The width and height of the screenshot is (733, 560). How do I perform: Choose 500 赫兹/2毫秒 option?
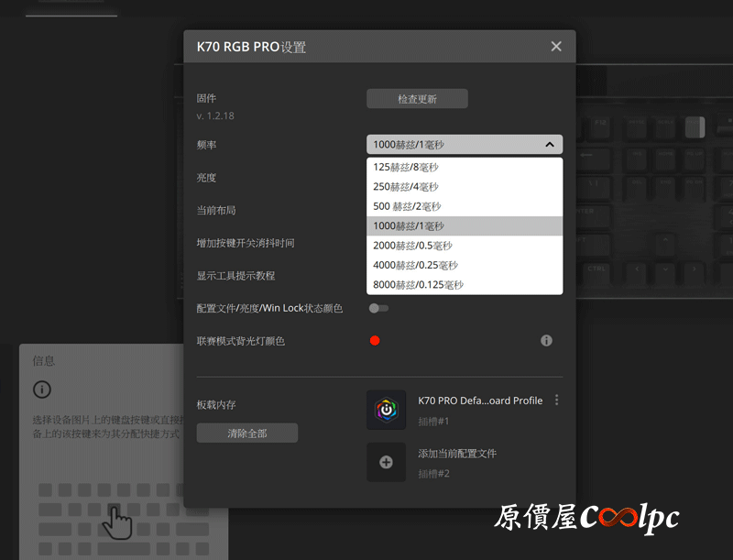coord(465,206)
